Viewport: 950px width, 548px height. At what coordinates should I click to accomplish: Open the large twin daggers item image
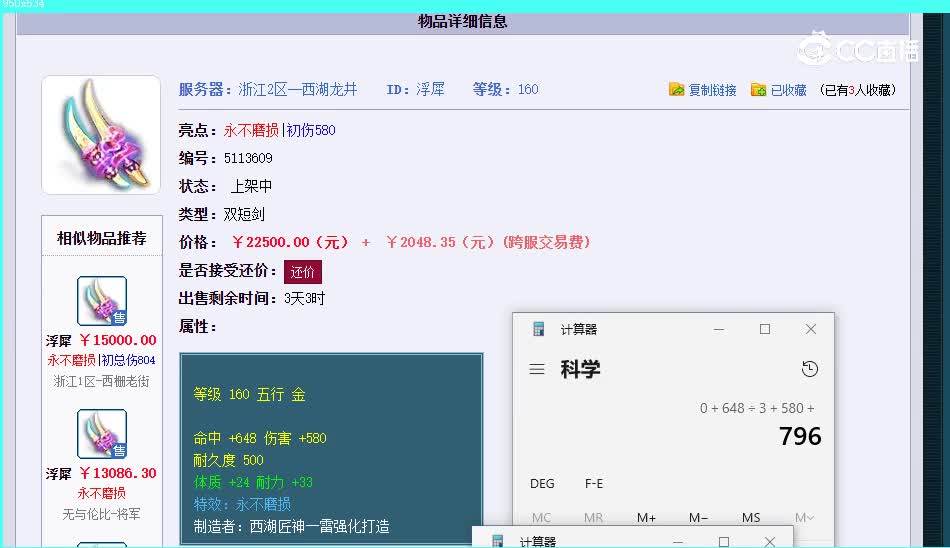coord(101,135)
